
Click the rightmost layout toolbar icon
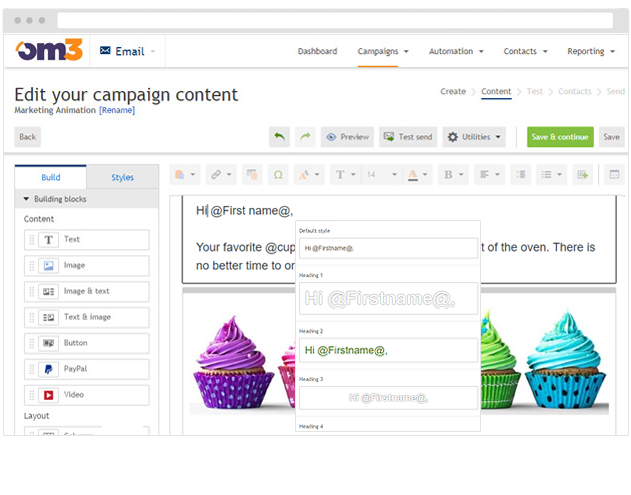[614, 174]
